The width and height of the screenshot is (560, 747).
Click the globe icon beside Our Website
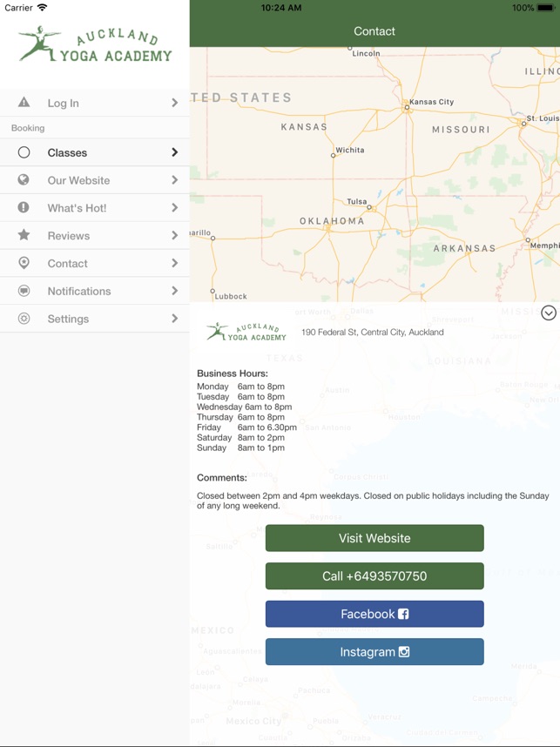click(x=24, y=180)
